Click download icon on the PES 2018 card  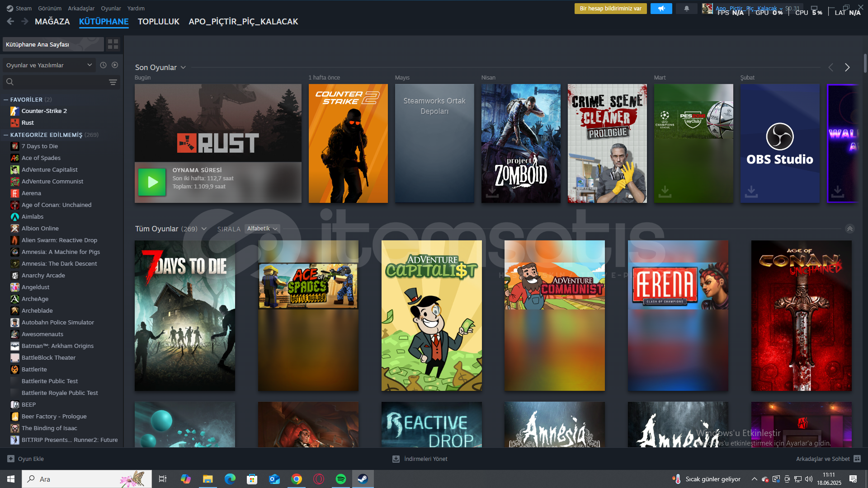point(665,192)
